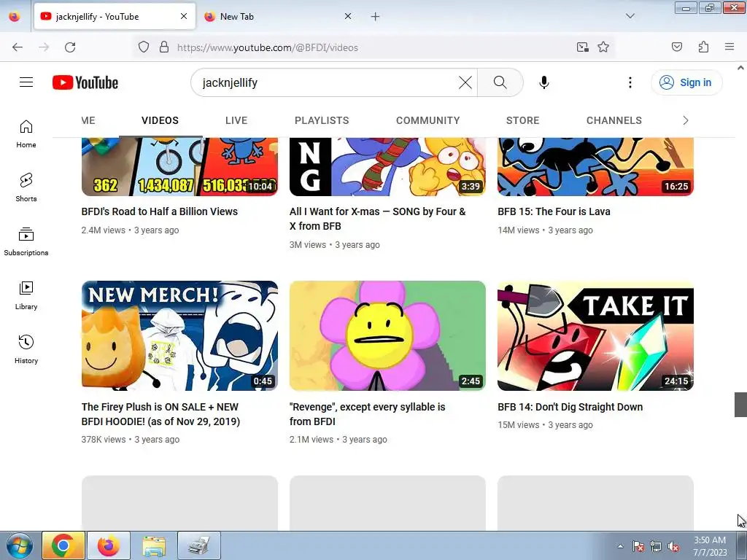Go to Home in the sidebar
This screenshot has width=747, height=560.
26,134
